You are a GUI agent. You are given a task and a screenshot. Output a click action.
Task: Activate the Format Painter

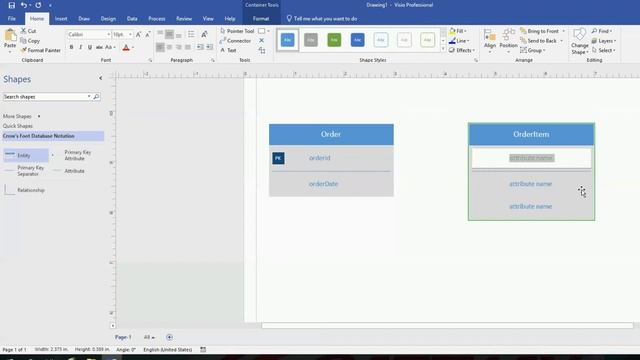[41, 50]
